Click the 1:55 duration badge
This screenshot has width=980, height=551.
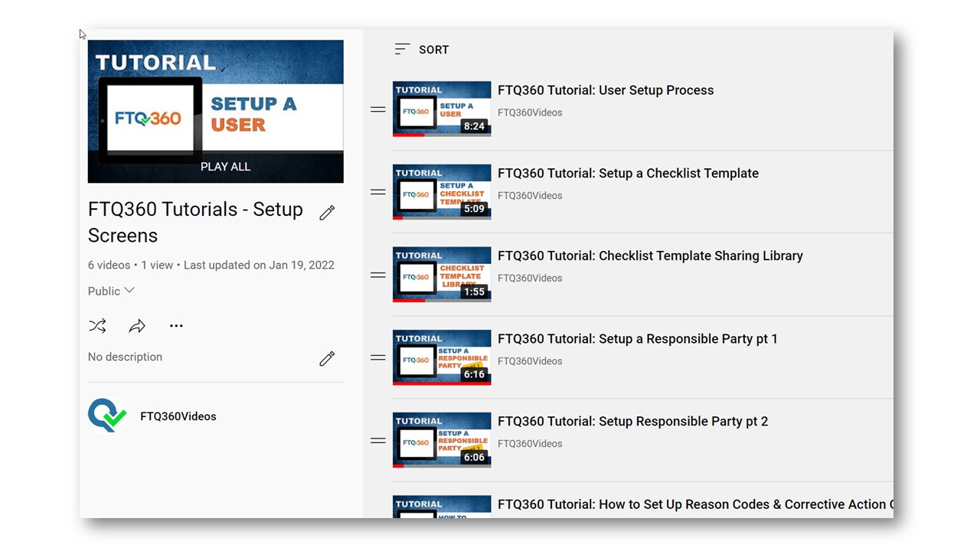474,292
